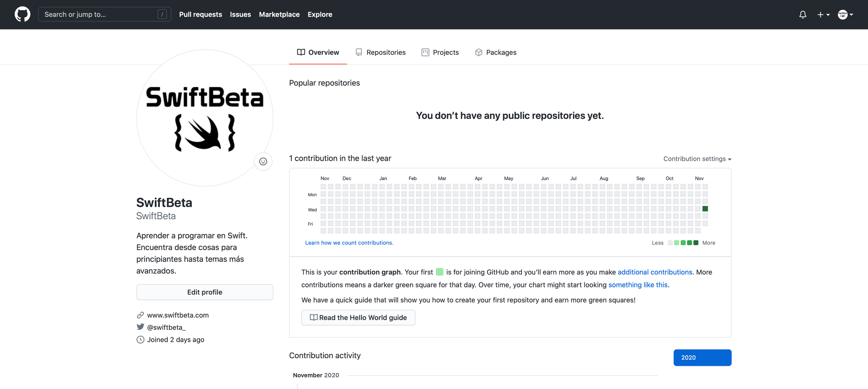The height and width of the screenshot is (389, 868).
Task: Click the clock icon next to Joined date
Action: (141, 339)
